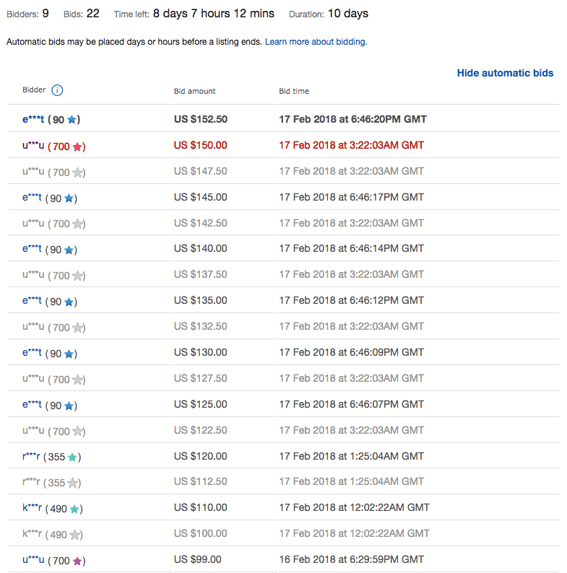Click the grey star in the US $122.50 row
The image size is (567, 573).
click(x=77, y=432)
